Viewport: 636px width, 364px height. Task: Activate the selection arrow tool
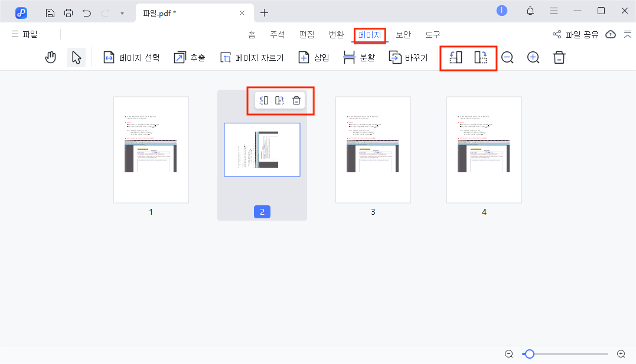click(x=76, y=57)
